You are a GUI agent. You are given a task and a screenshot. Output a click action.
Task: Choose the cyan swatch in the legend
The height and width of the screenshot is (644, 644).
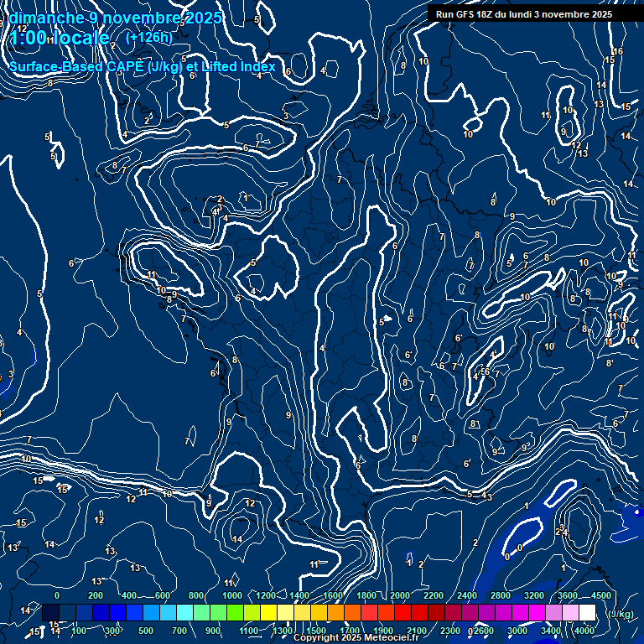(x=184, y=613)
